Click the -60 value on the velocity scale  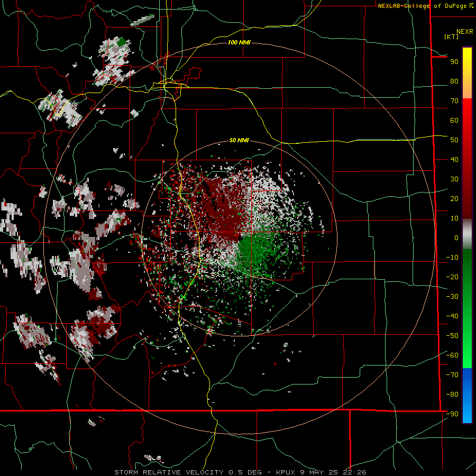452,355
